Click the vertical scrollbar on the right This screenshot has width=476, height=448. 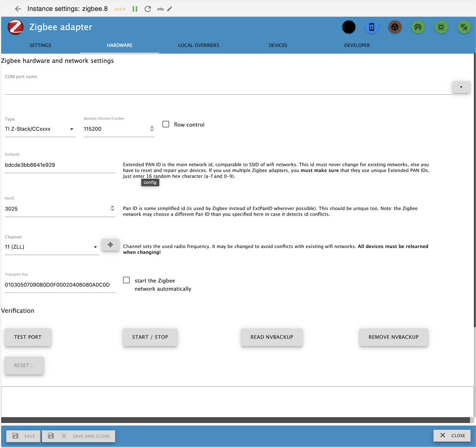(475, 190)
